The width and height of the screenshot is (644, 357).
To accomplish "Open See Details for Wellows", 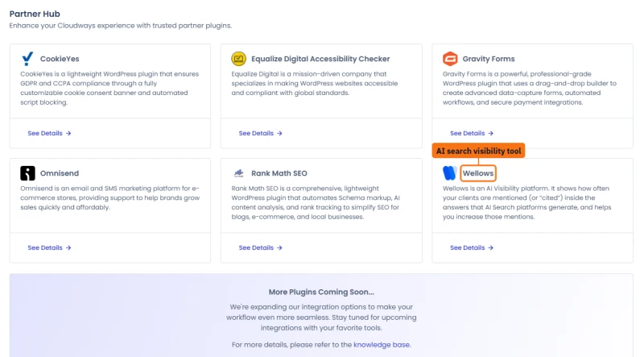I will point(472,247).
